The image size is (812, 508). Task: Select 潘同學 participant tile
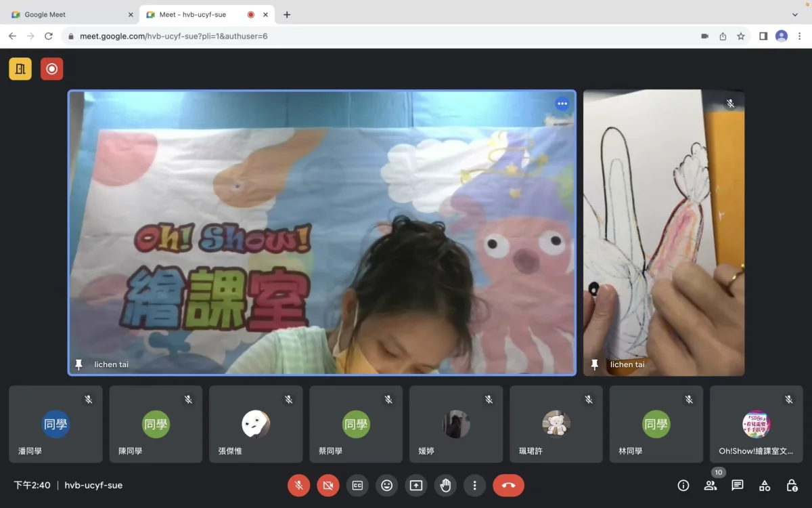55,424
